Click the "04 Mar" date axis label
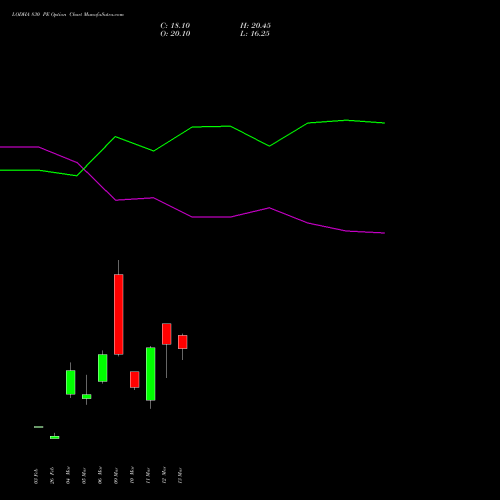 coord(68,475)
